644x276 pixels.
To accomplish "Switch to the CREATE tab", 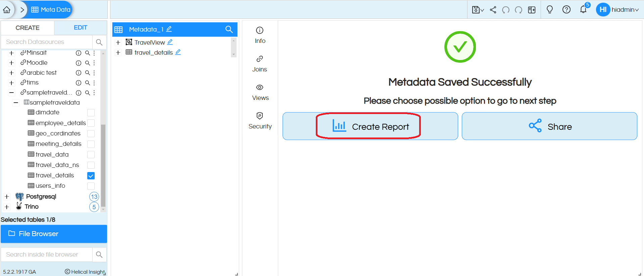I will (28, 28).
